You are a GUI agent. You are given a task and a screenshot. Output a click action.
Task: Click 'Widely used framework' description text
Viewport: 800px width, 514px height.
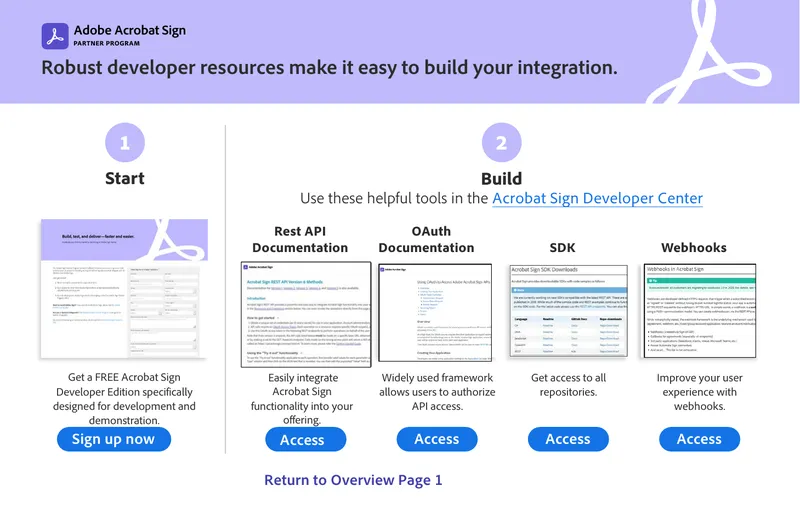[x=437, y=392]
